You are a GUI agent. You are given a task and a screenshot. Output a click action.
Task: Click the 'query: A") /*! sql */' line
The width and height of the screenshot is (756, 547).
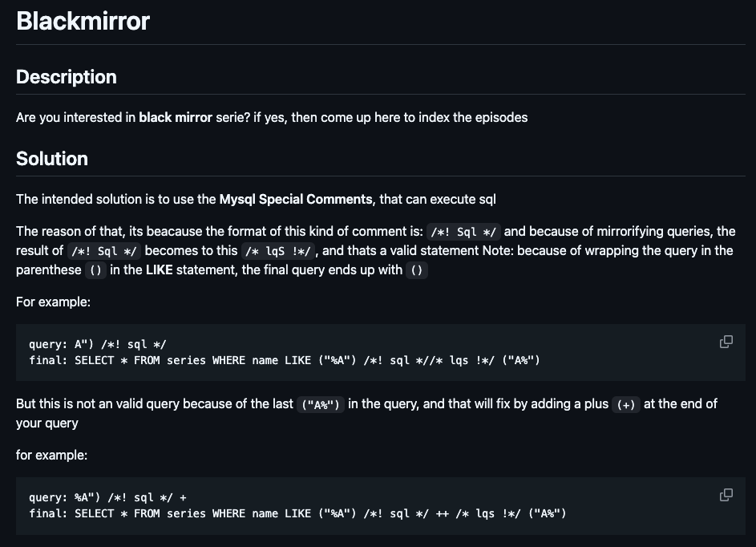pyautogui.click(x=97, y=344)
